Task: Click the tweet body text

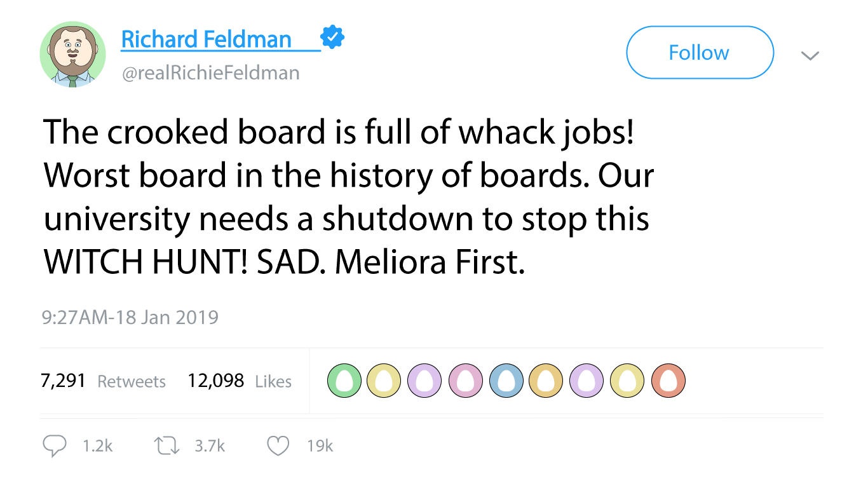Action: click(x=348, y=197)
